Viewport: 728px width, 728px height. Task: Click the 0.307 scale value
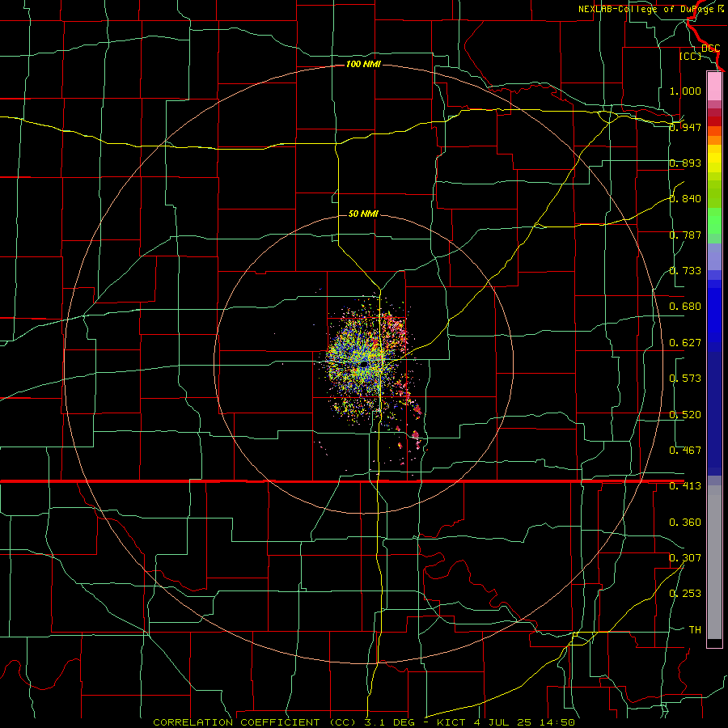tap(685, 558)
